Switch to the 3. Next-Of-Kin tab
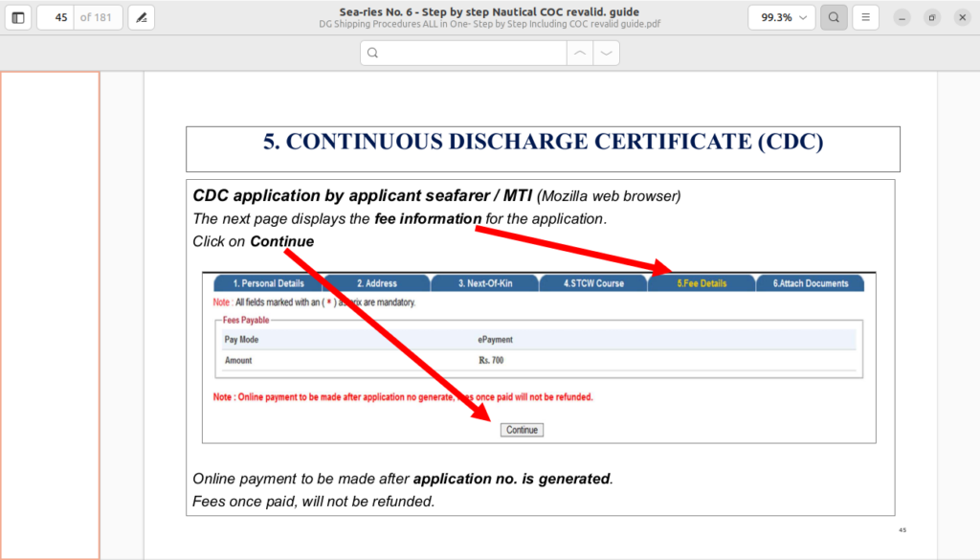The width and height of the screenshot is (980, 560). point(485,283)
